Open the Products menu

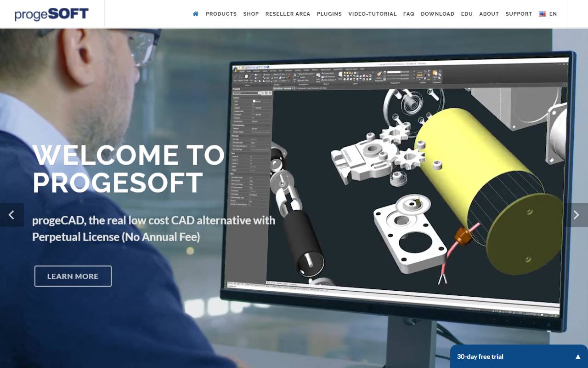(x=221, y=14)
